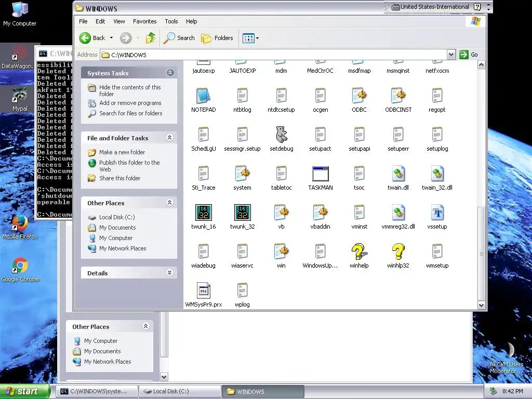Open the winhelp icon
Image resolution: width=532 pixels, height=399 pixels.
tap(359, 251)
